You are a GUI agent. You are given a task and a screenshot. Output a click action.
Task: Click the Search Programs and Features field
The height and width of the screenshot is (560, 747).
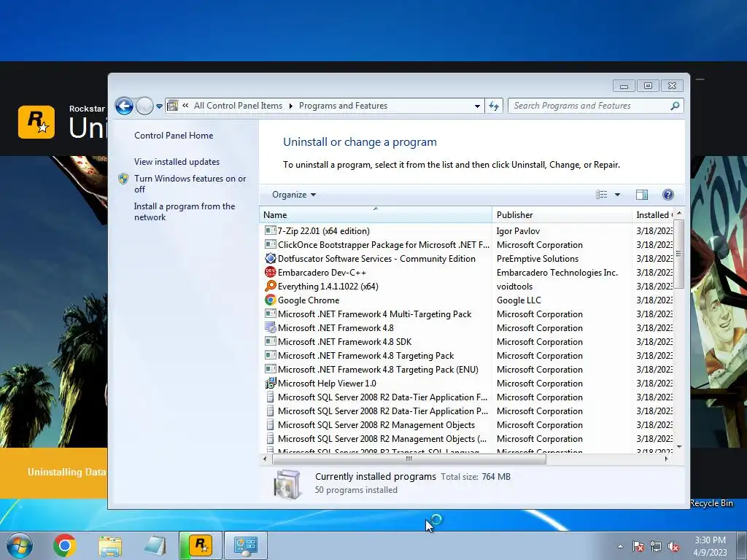pyautogui.click(x=595, y=106)
